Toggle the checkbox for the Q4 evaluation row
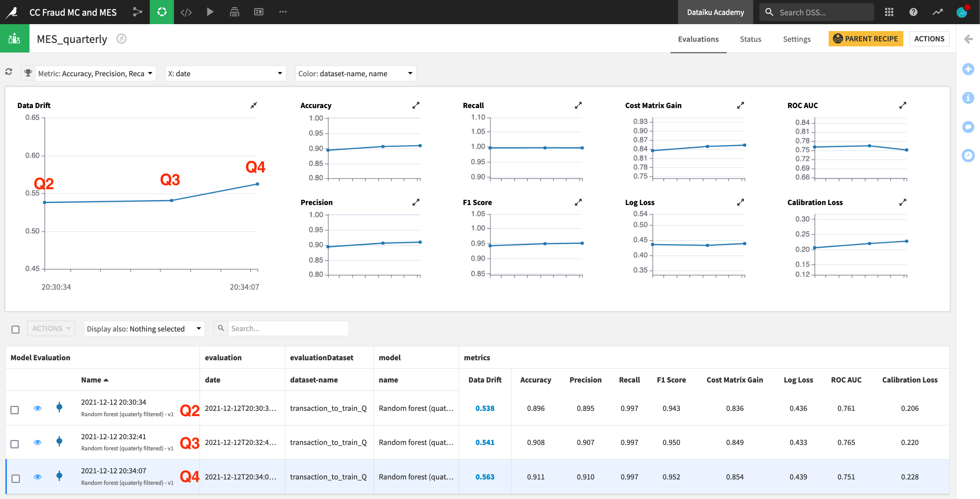The height and width of the screenshot is (499, 980). 15,477
